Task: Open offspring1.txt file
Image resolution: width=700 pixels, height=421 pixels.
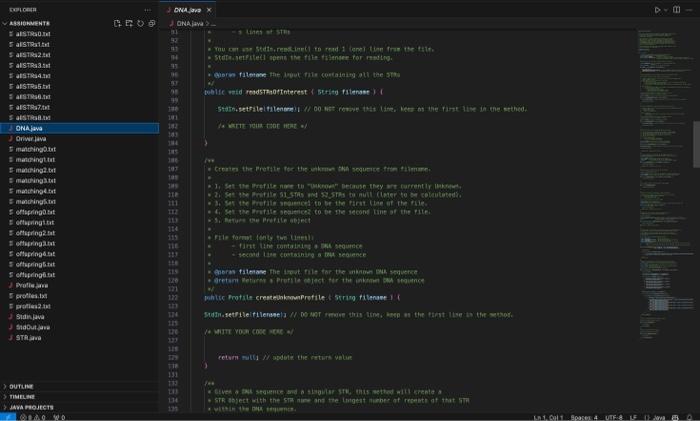Action: [x=35, y=222]
